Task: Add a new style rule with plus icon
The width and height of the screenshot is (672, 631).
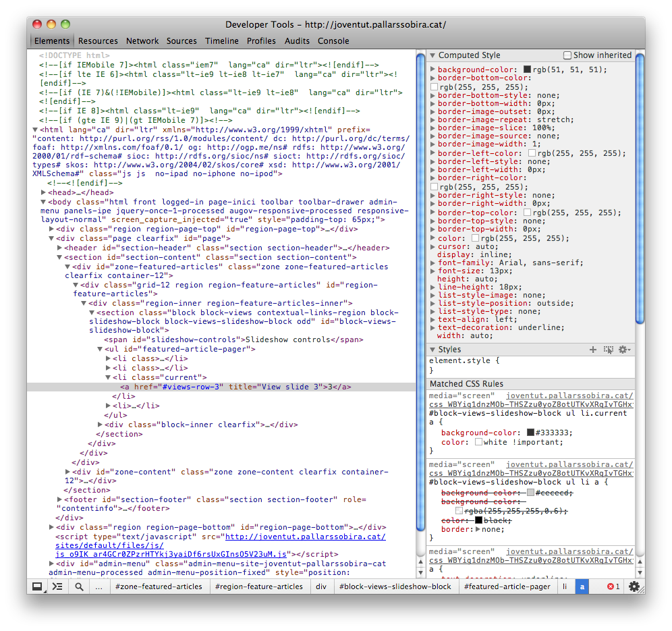Action: click(x=592, y=350)
